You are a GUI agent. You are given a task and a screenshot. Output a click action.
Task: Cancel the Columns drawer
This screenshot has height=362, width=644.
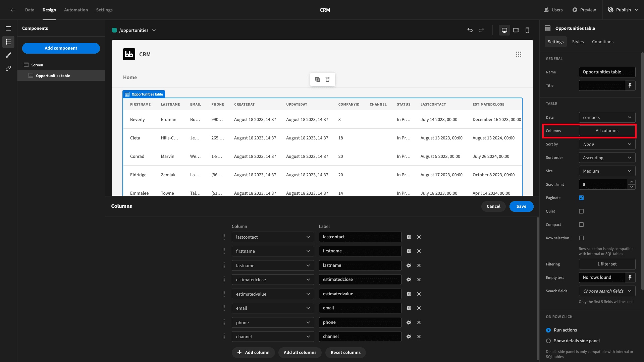coord(493,206)
